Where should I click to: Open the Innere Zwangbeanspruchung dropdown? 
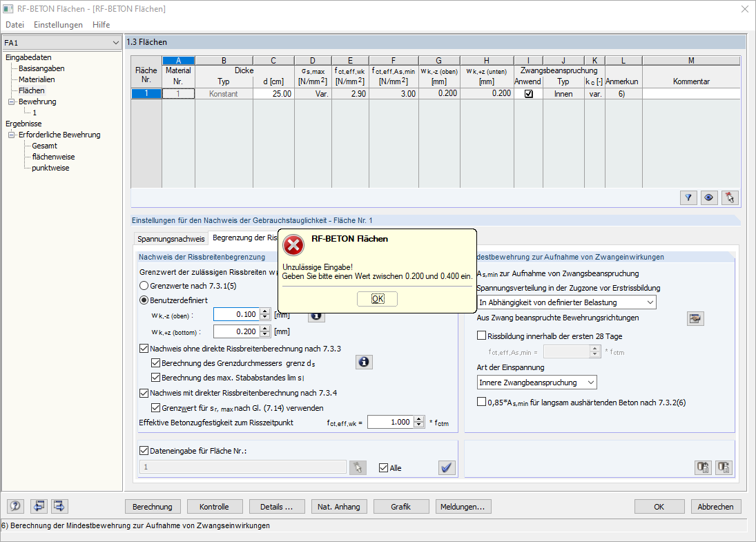pyautogui.click(x=536, y=383)
